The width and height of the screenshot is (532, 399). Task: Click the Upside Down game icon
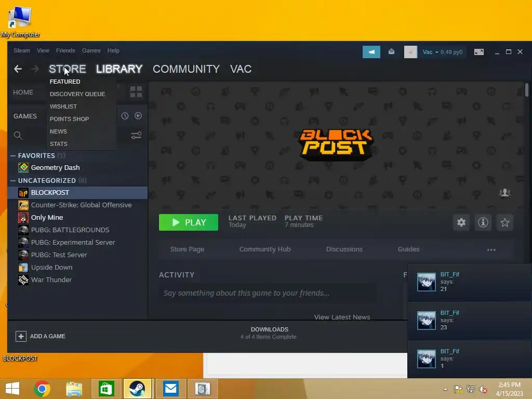[23, 268]
